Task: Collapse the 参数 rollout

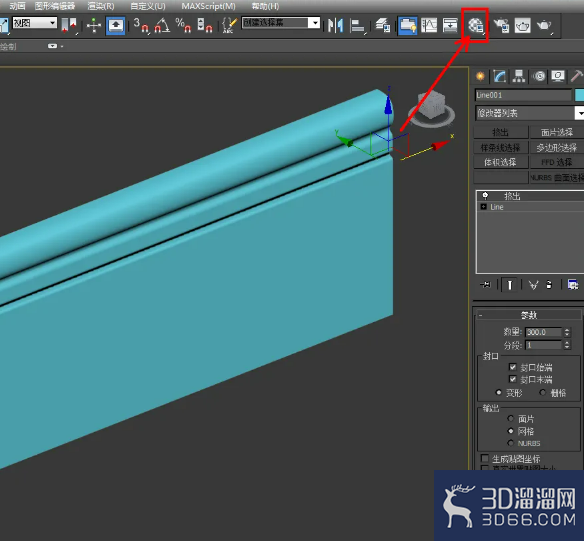Action: click(x=528, y=315)
